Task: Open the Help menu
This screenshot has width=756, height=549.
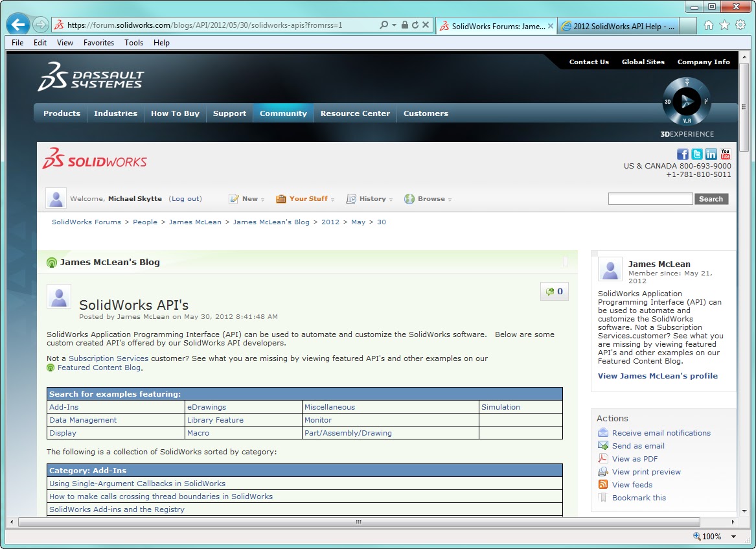Action: (x=161, y=42)
